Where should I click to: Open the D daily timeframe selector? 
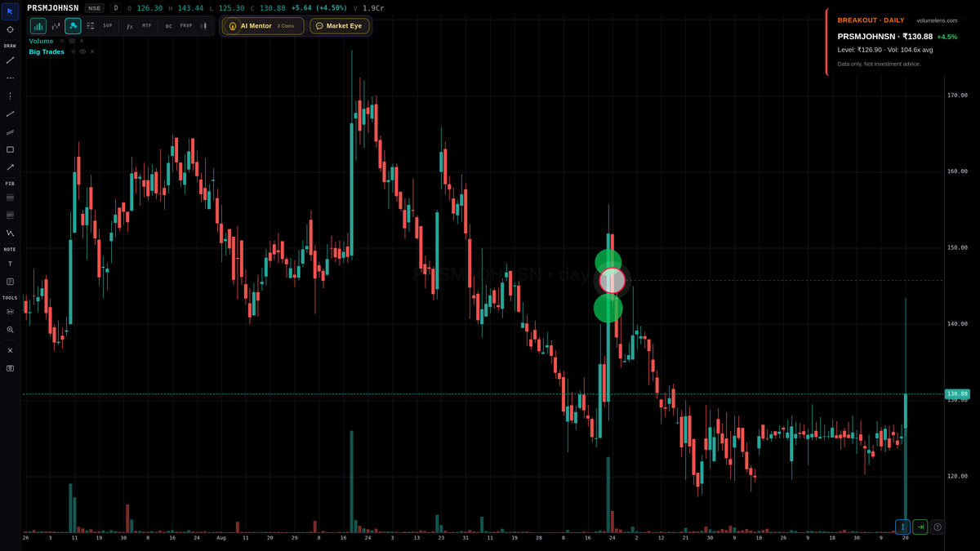click(x=115, y=8)
